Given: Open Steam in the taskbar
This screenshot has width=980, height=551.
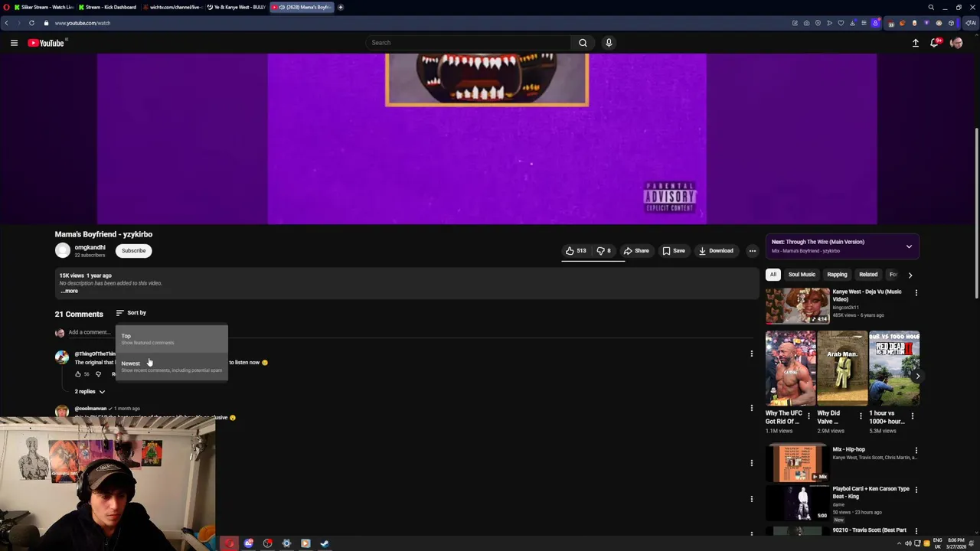Looking at the screenshot, I should pos(325,543).
